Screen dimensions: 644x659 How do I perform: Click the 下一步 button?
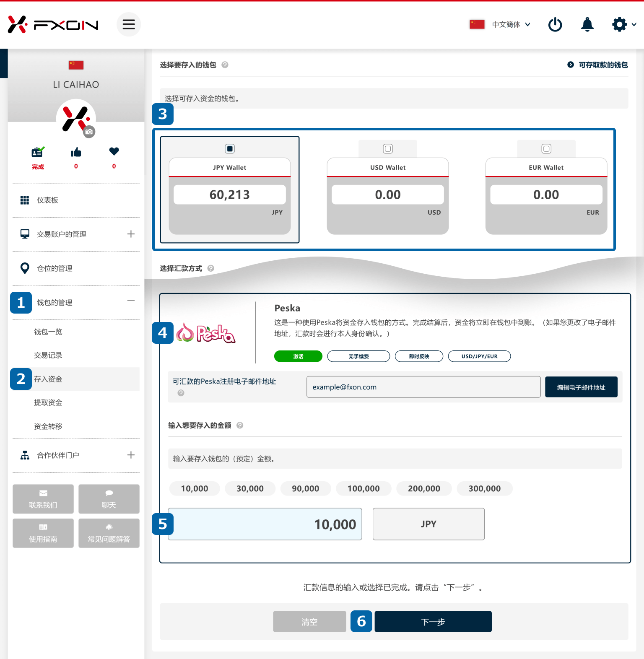pyautogui.click(x=433, y=622)
